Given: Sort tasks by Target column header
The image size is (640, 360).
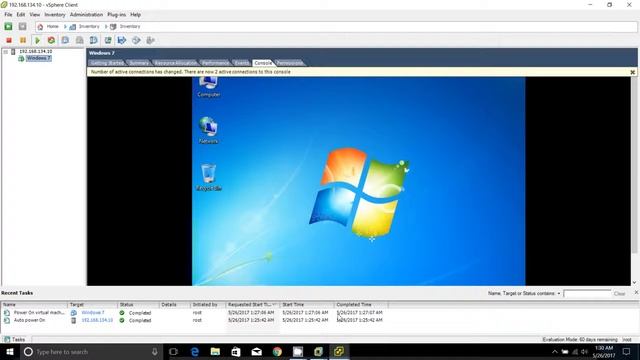Looking at the screenshot, I should point(92,304).
